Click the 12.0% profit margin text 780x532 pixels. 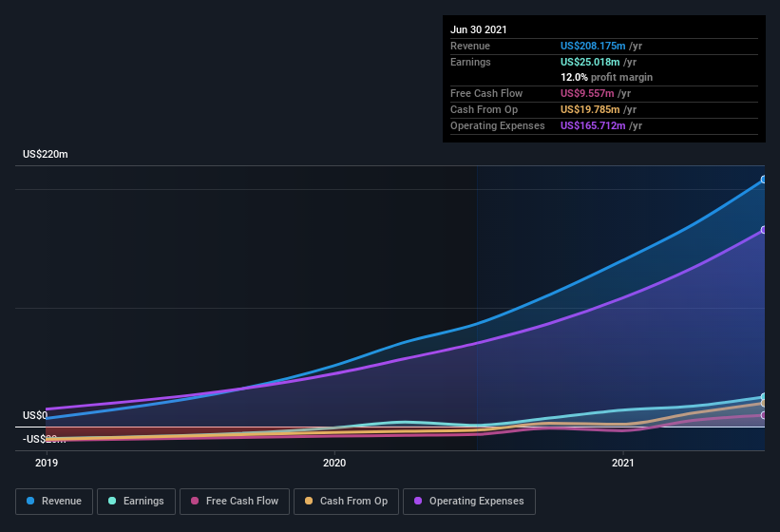tap(606, 78)
